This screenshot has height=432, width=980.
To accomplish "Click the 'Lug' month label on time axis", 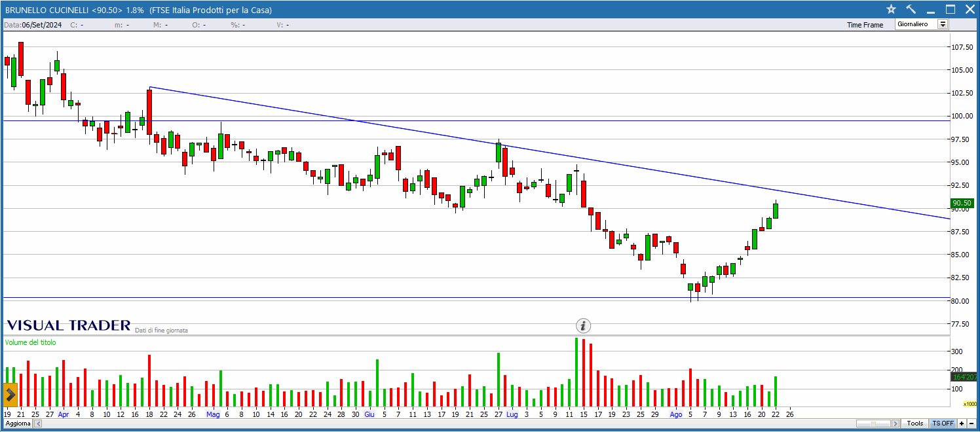I will pyautogui.click(x=512, y=414).
